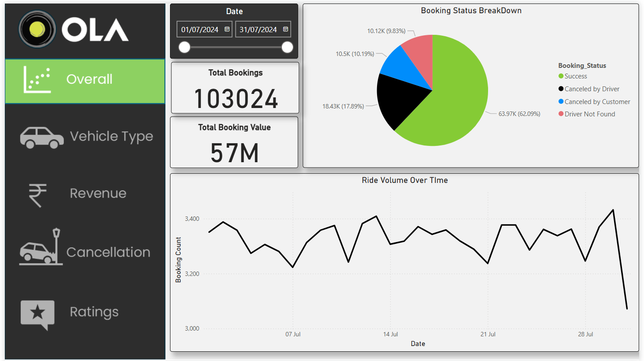644x361 pixels.
Task: Click the Date x-axis title under line chart
Action: click(418, 344)
